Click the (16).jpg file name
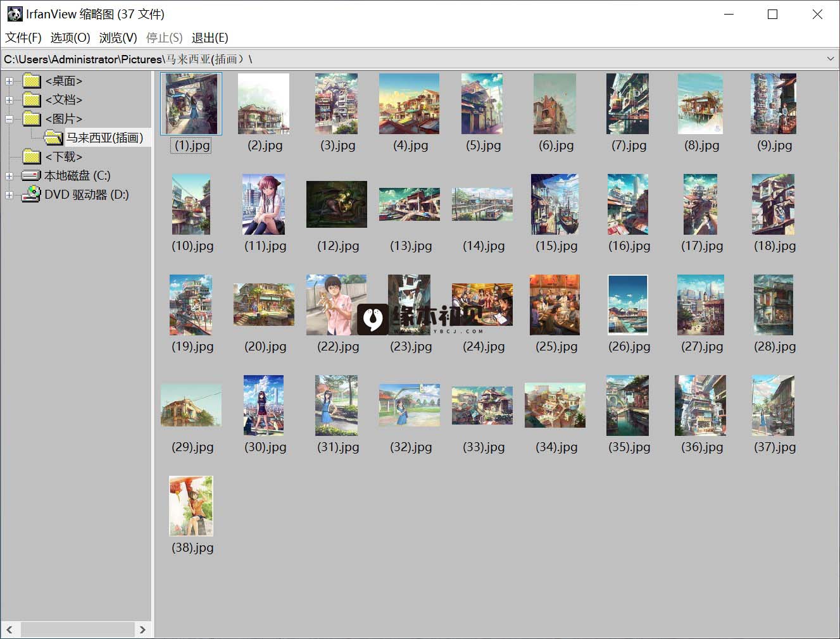840x639 pixels. (629, 246)
